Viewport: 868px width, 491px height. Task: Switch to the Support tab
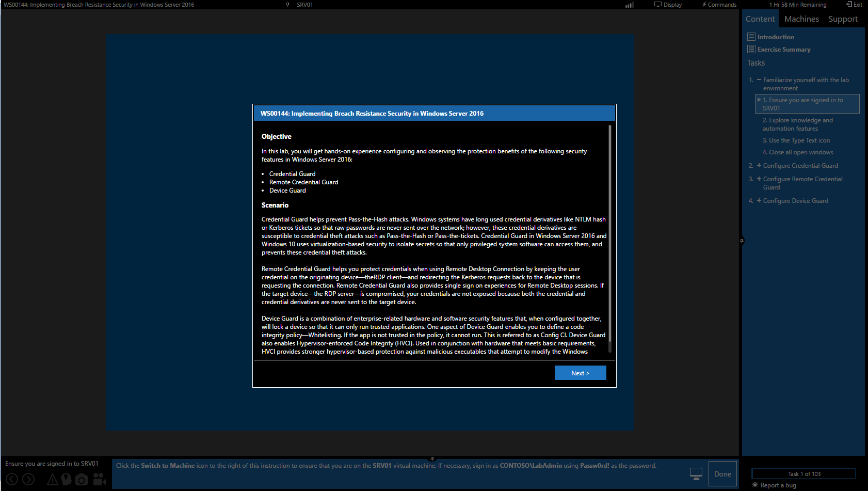843,19
